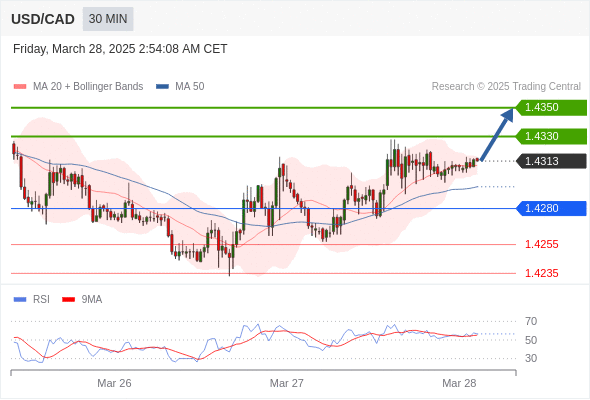The height and width of the screenshot is (400, 590).
Task: Toggle the MA 50 legend label
Action: coord(190,87)
